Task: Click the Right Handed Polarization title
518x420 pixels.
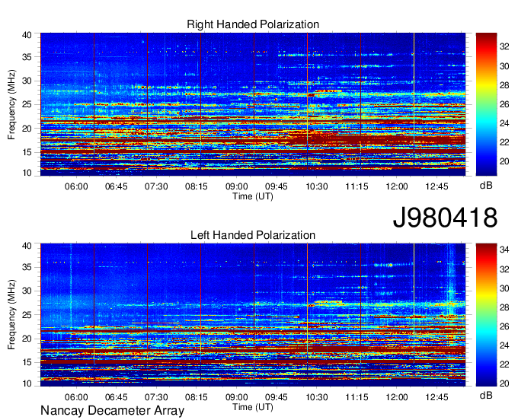Action: [253, 24]
